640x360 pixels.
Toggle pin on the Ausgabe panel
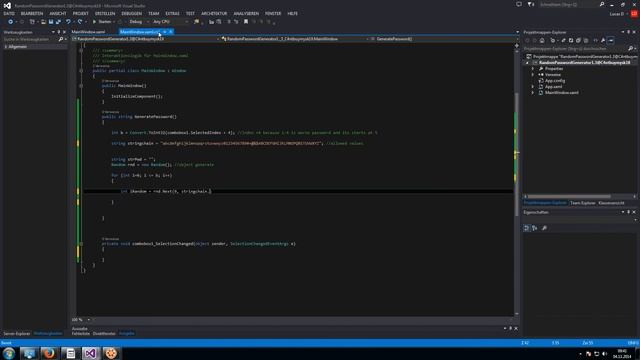tap(510, 328)
